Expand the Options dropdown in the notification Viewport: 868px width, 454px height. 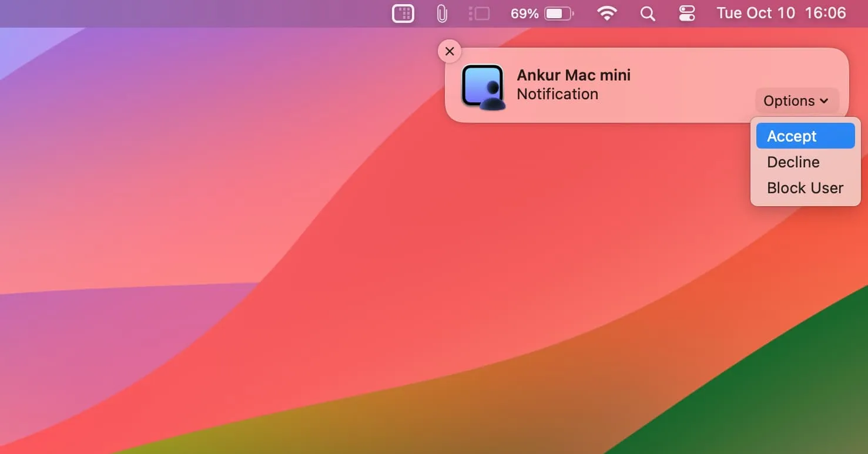point(796,101)
